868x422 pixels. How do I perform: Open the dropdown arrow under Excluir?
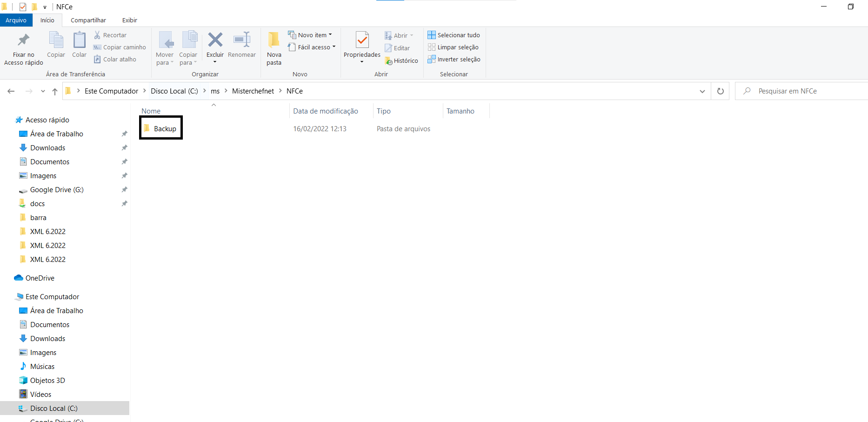coord(215,62)
